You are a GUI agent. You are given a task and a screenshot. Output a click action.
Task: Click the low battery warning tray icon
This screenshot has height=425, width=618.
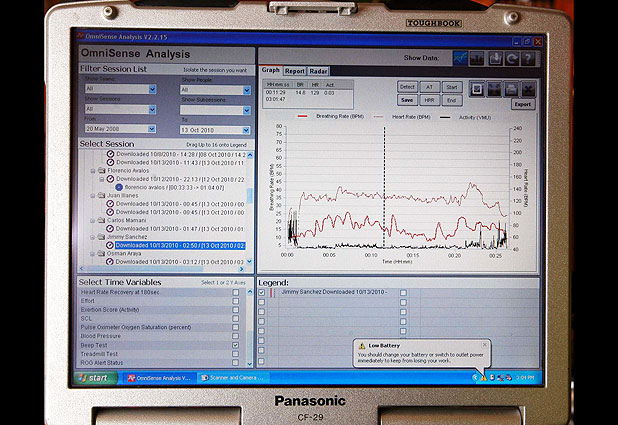click(x=484, y=378)
